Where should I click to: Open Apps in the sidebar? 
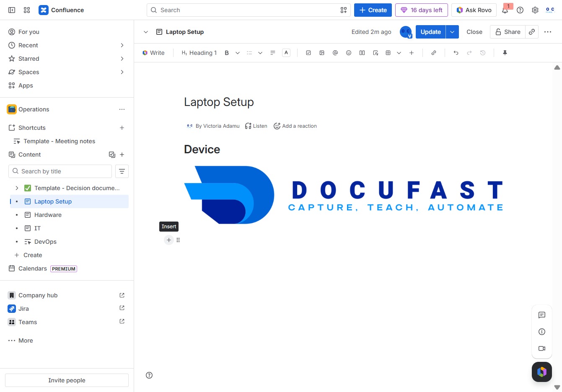tap(67, 85)
